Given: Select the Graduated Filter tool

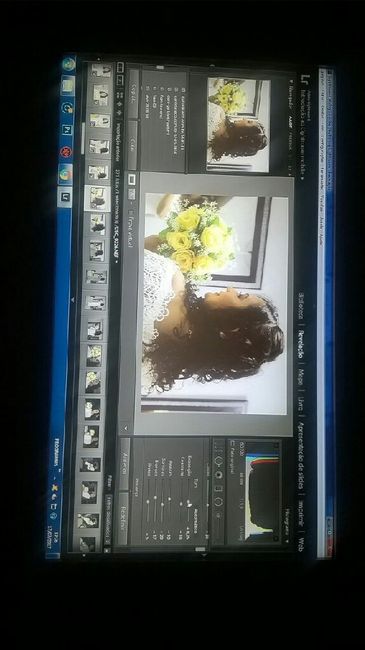Looking at the screenshot, I should (x=219, y=488).
